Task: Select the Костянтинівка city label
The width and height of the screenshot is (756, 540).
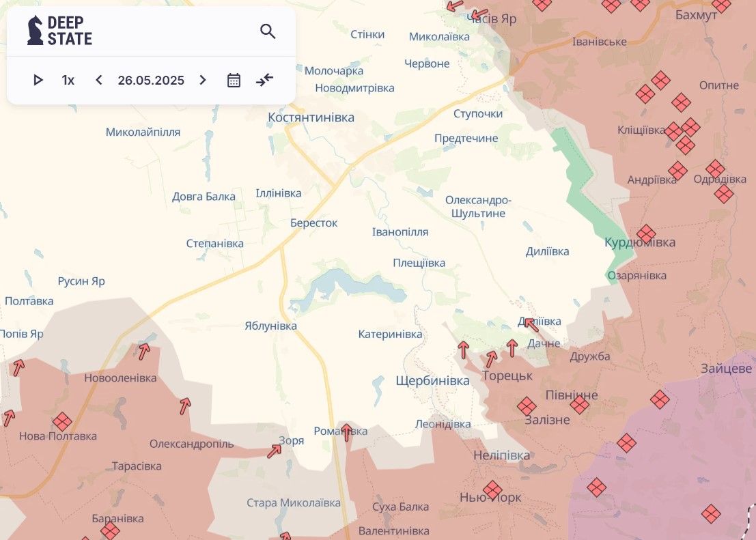Action: [x=311, y=117]
